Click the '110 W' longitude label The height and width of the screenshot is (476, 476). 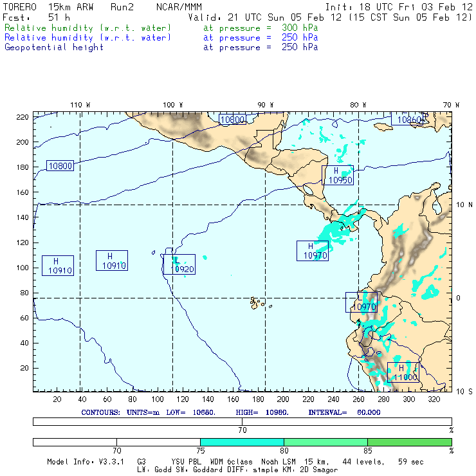(x=80, y=105)
